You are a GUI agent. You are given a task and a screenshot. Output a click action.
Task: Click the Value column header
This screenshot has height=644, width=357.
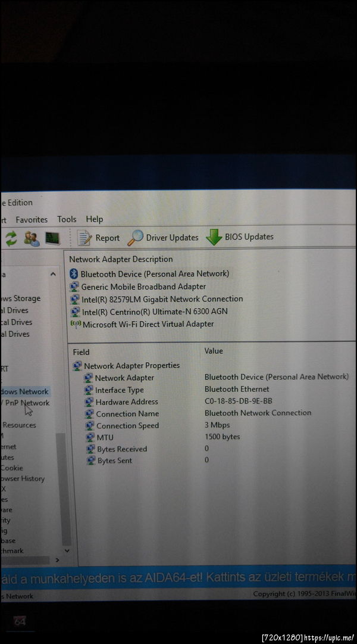tap(214, 351)
